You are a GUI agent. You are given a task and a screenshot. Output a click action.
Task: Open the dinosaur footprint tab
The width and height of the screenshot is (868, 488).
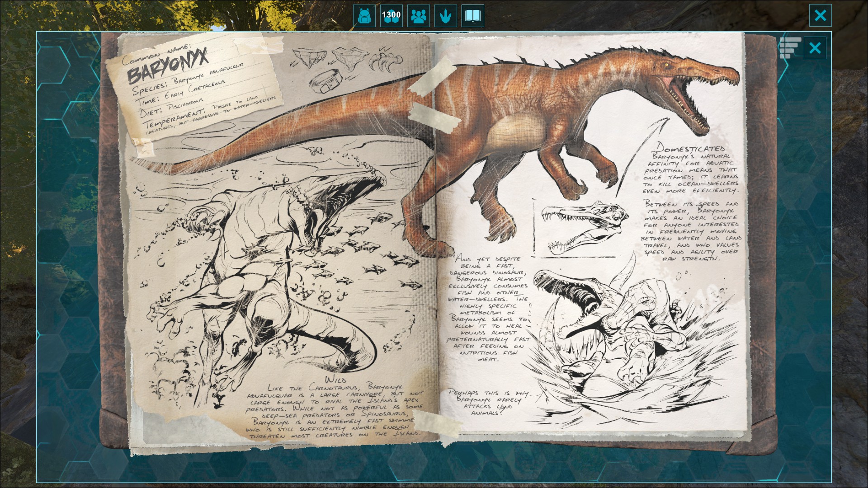tap(445, 16)
